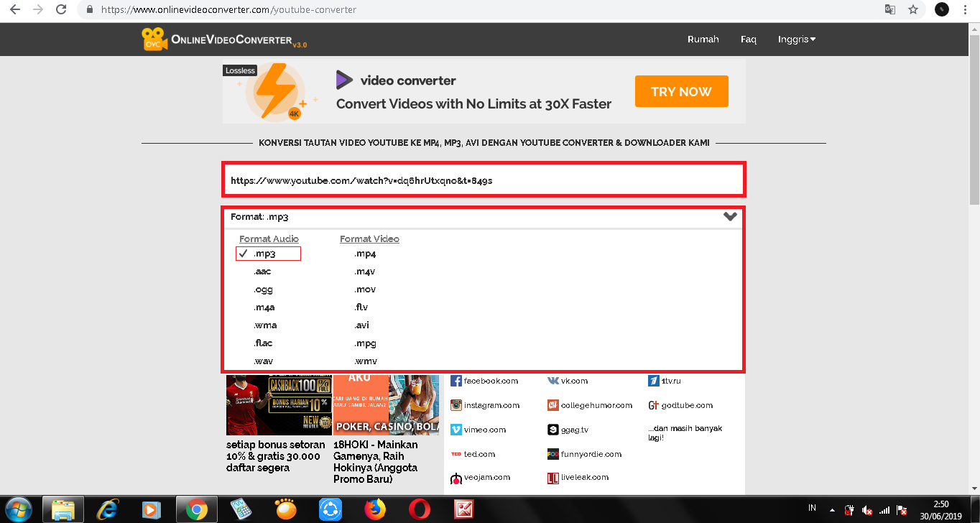Click the 9gag.tv site icon
Viewport: 980px width, 523px height.
(x=553, y=430)
